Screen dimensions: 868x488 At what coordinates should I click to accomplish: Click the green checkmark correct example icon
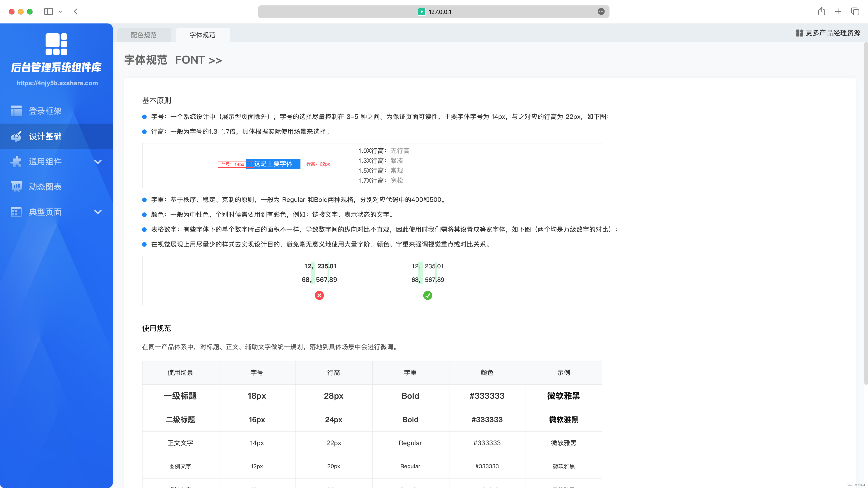[x=428, y=295]
